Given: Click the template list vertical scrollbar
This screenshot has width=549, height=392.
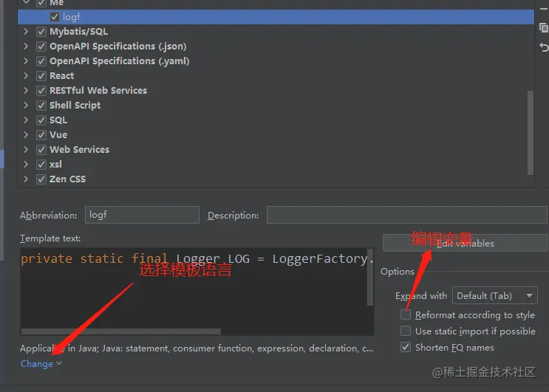Looking at the screenshot, I should tap(531, 133).
